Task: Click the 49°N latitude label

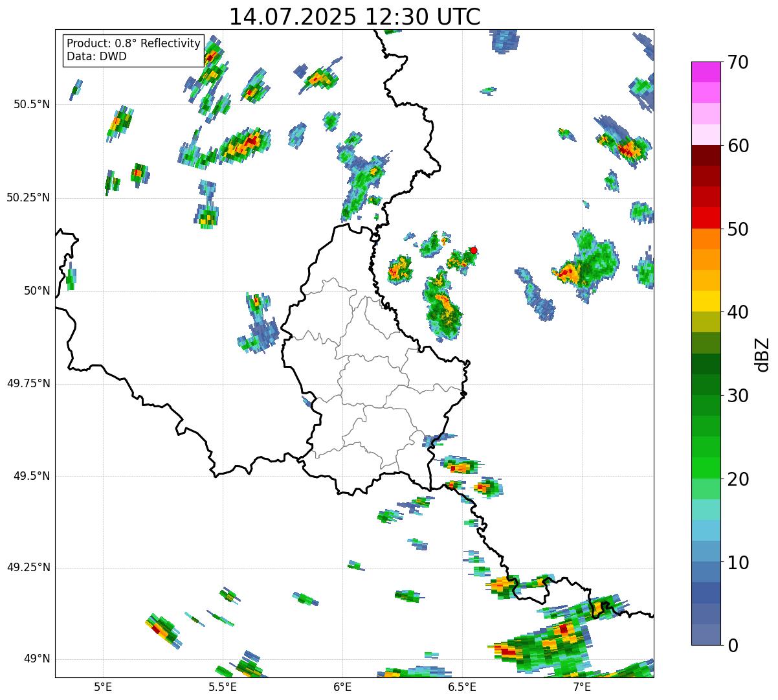Action: (37, 659)
